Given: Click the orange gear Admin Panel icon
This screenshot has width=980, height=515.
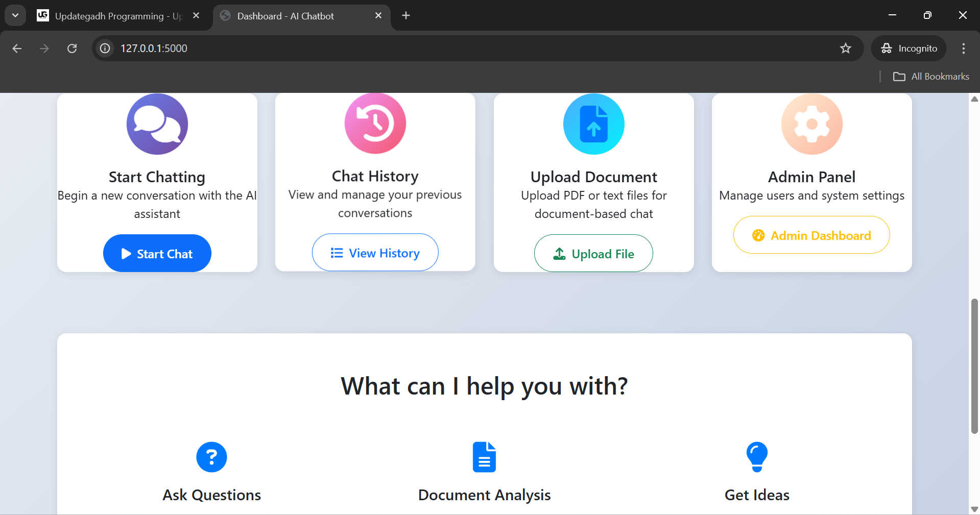Looking at the screenshot, I should coord(811,124).
